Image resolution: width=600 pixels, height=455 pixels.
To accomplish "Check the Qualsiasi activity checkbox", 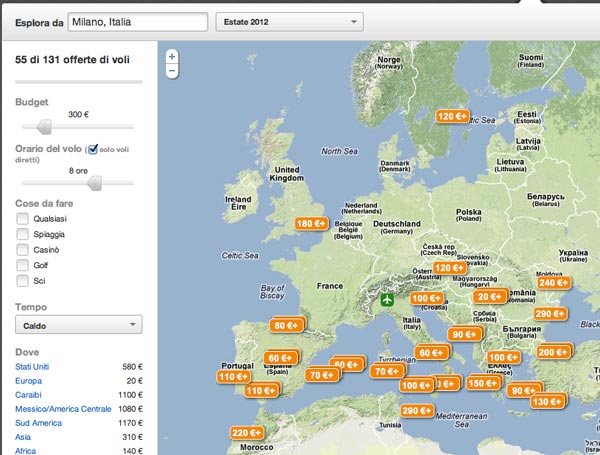I will coord(22,219).
